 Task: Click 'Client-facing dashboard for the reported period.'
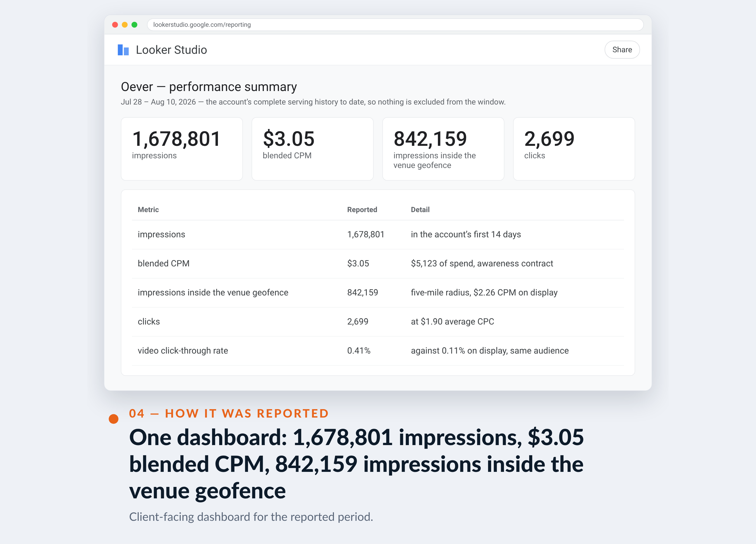coord(251,517)
